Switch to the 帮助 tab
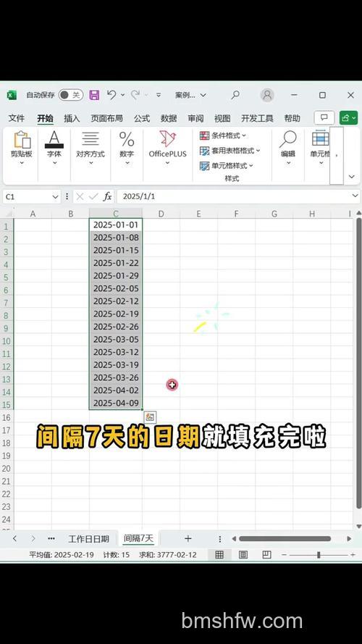The width and height of the screenshot is (362, 644). (x=292, y=118)
